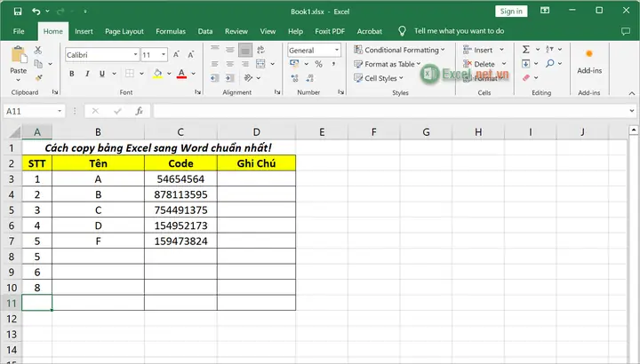The image size is (640, 364).
Task: Collapse the ribbon with the caret arrow
Action: [x=632, y=93]
